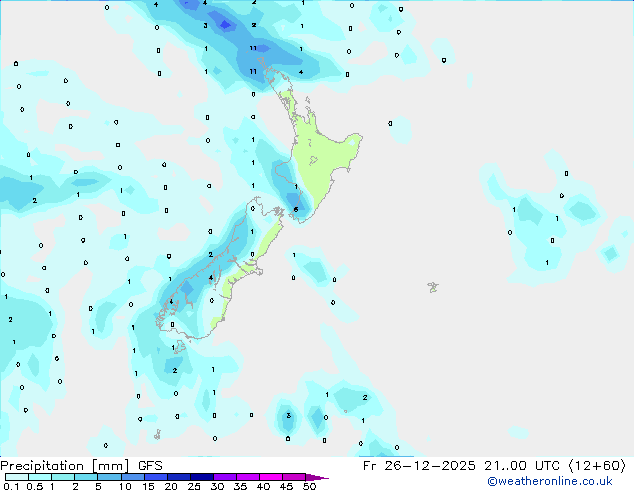This screenshot has width=634, height=490.
Task: Click the above-50 mm arrow tip of legend
Action: pyautogui.click(x=317, y=477)
